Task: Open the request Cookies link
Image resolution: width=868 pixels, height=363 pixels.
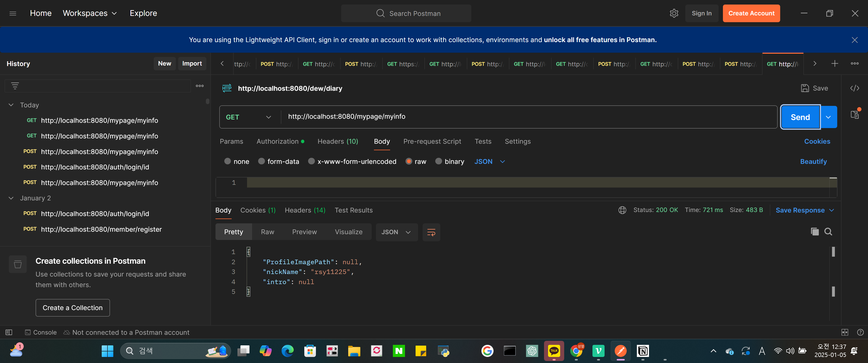Action: coord(817,141)
